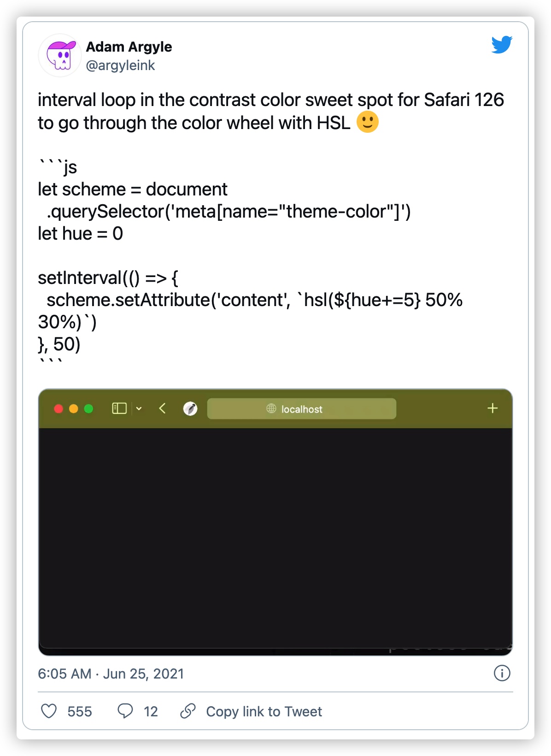Screen dimensions: 551x756
Task: Open new tab with plus icon
Action: point(492,408)
